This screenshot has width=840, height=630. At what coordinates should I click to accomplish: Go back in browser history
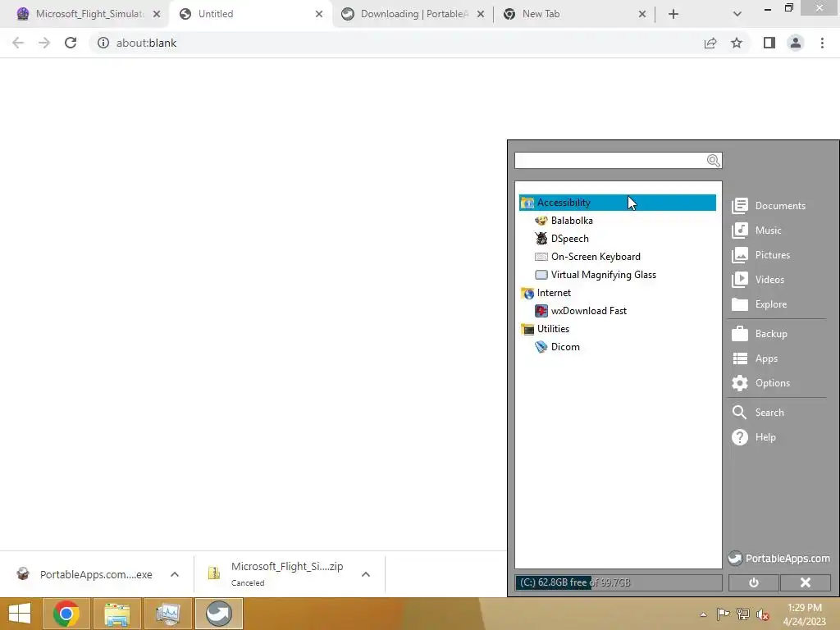pos(18,43)
